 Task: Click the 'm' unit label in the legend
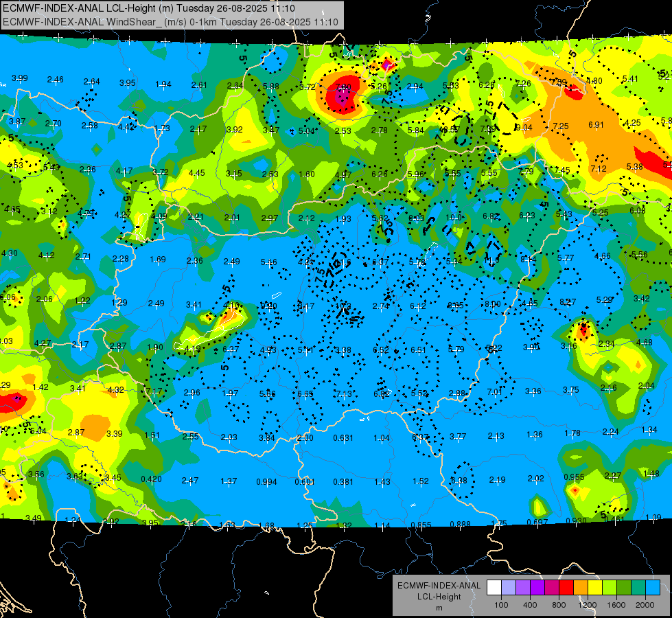439,608
